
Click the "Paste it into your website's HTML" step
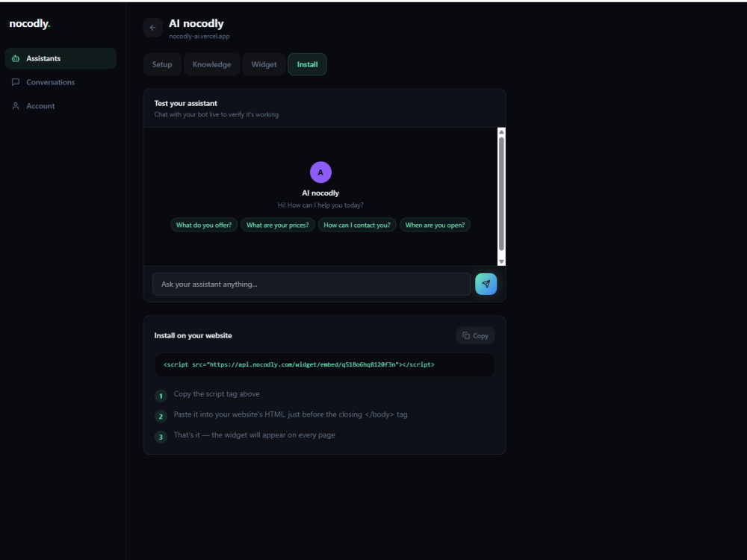coord(291,414)
